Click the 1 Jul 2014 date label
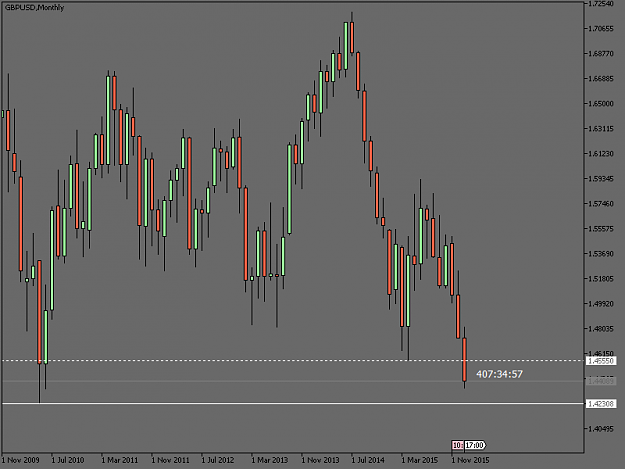Image resolution: width=625 pixels, height=469 pixels. click(x=368, y=460)
